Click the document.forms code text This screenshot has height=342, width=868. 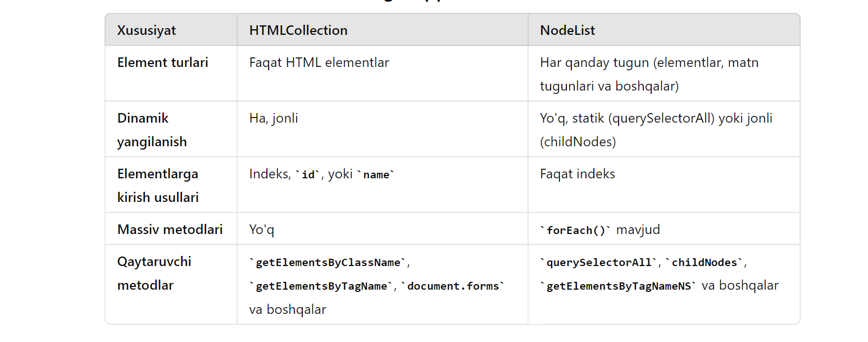tap(453, 286)
